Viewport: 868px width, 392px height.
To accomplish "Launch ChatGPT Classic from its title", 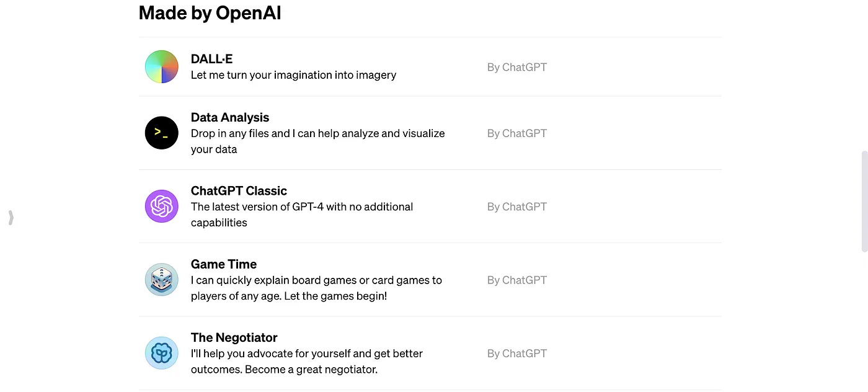I will click(239, 190).
